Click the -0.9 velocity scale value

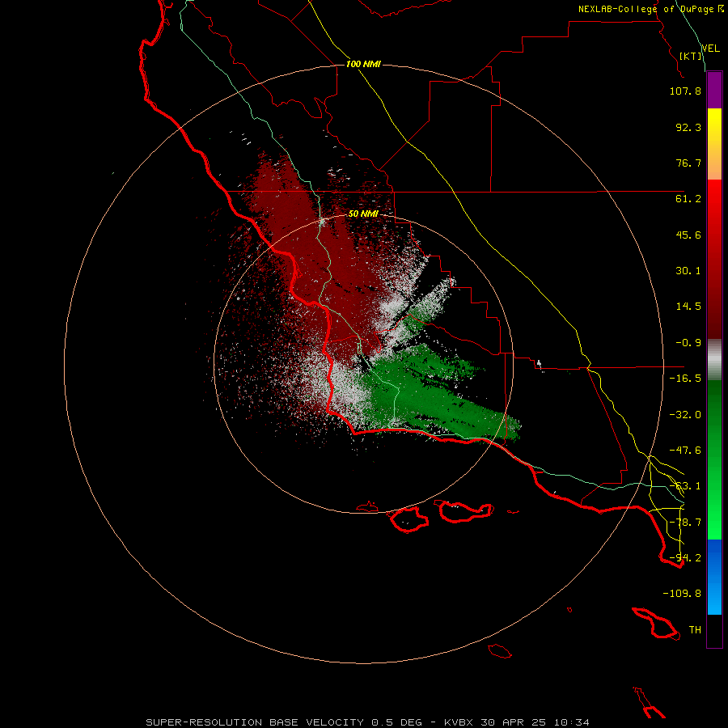[x=688, y=343]
